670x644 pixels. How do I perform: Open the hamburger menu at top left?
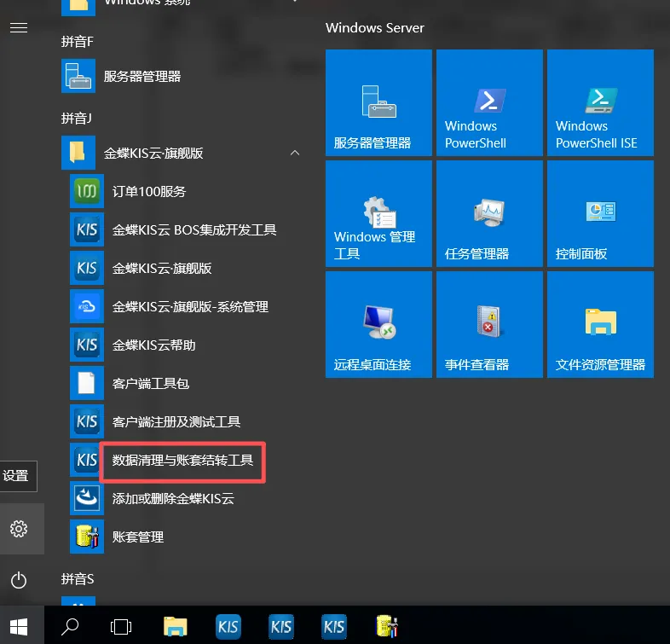(19, 28)
